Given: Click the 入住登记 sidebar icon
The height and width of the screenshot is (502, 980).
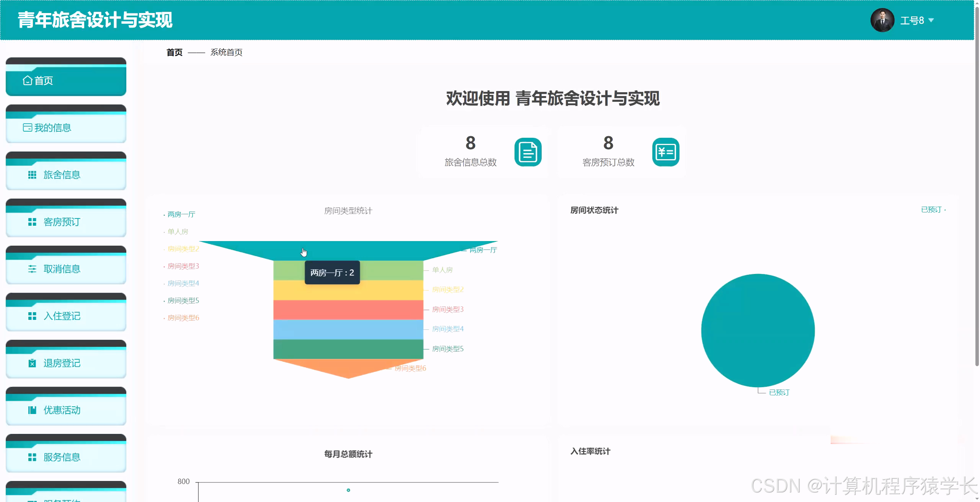Looking at the screenshot, I should [x=32, y=316].
